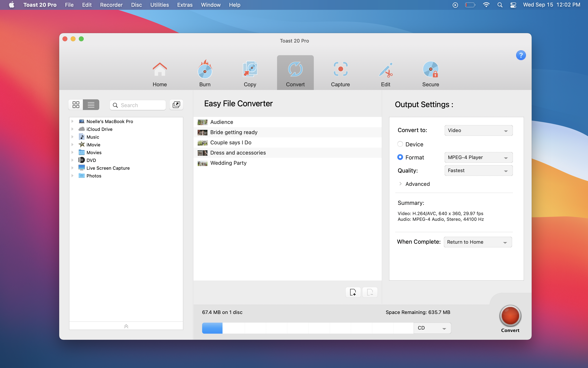This screenshot has height=368, width=588.
Task: Switch media browser to list view
Action: point(91,105)
